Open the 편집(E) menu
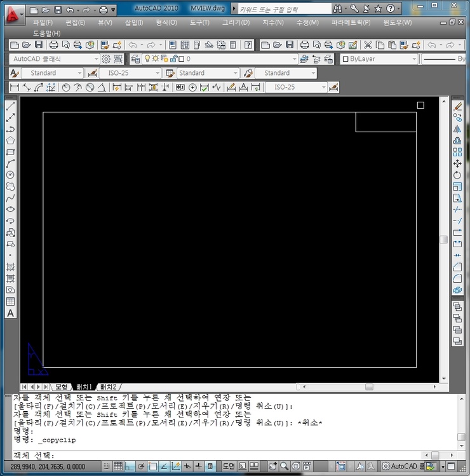Viewport: 470px width, 476px height. pos(75,22)
